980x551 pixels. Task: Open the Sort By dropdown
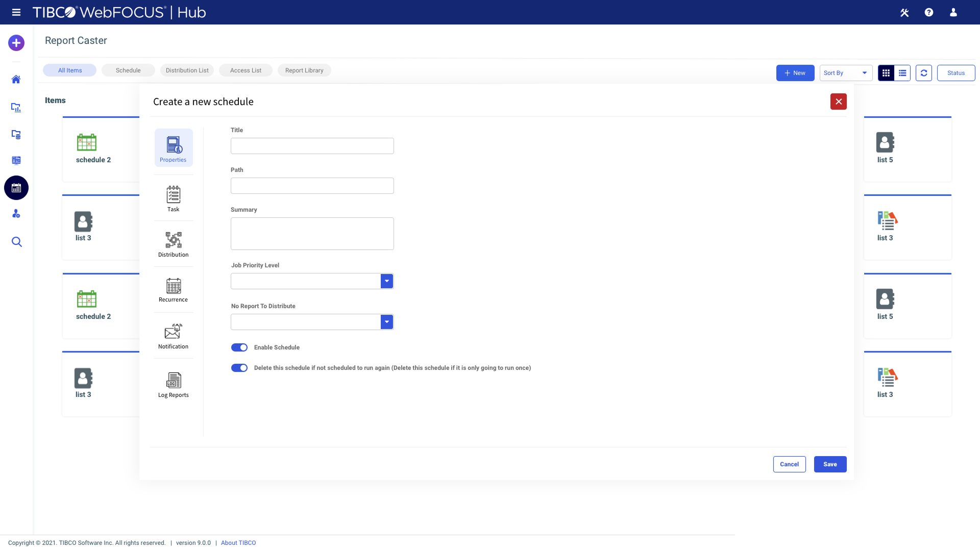coord(846,73)
